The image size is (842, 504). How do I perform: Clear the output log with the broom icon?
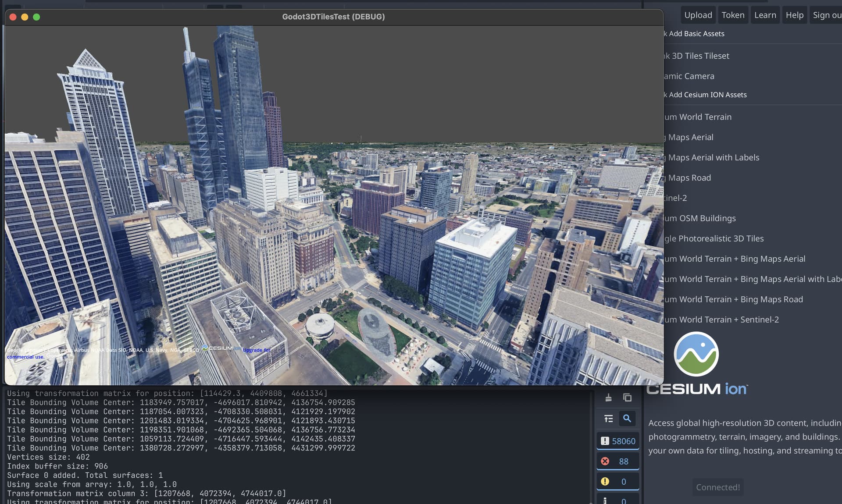[x=608, y=398]
